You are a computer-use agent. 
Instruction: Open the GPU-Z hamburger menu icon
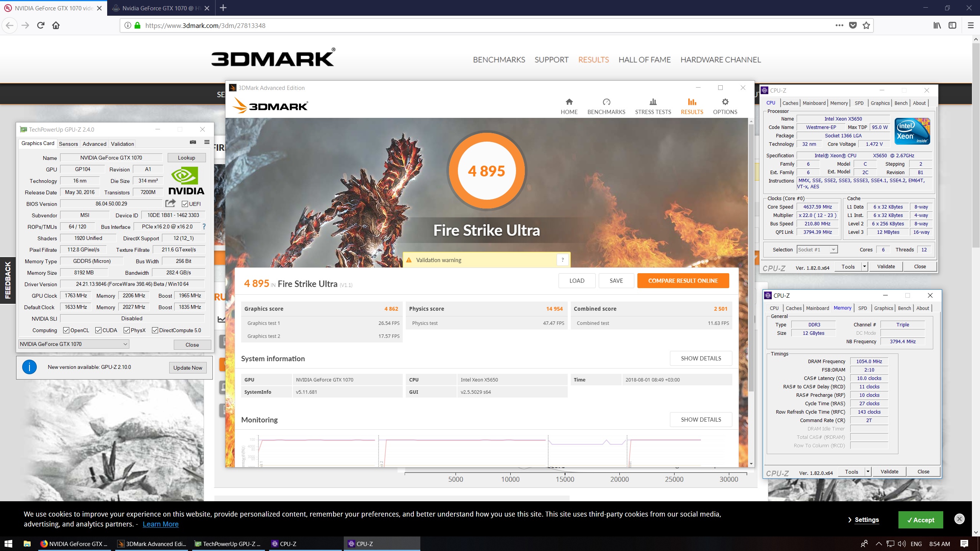click(207, 142)
